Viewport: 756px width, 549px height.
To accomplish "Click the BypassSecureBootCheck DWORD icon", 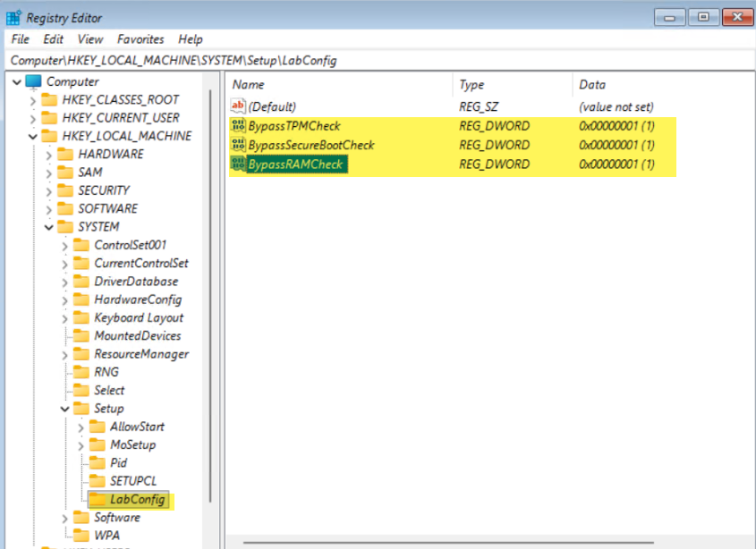I will point(238,145).
